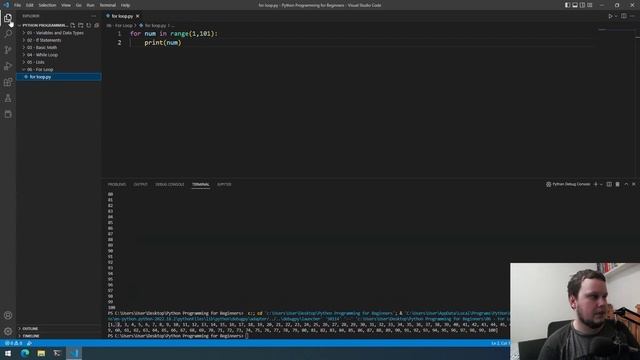Open Microsoft Edge from taskbar
The width and height of the screenshot is (640, 360).
[24, 353]
